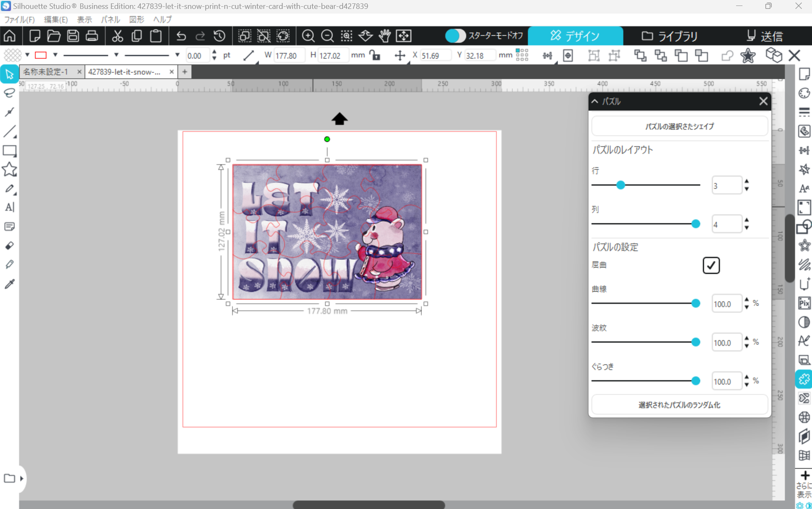
Task: Open the Pix panel icon
Action: click(x=804, y=303)
